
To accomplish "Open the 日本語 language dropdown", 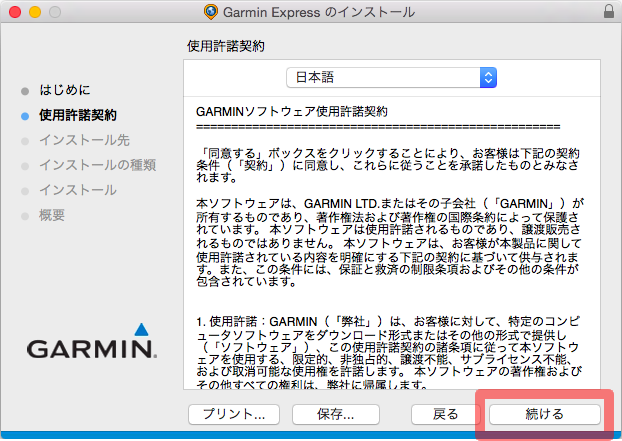I will pyautogui.click(x=392, y=77).
